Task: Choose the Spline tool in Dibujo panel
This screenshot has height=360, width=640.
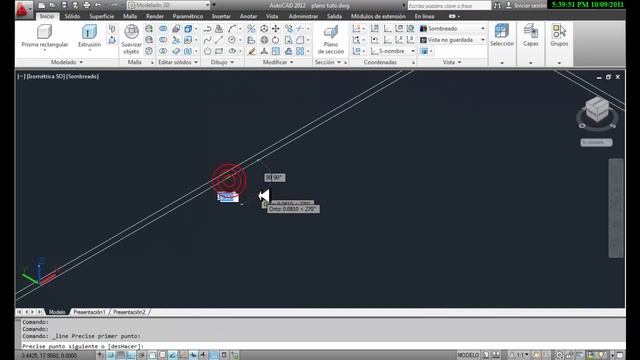Action: coord(207,40)
